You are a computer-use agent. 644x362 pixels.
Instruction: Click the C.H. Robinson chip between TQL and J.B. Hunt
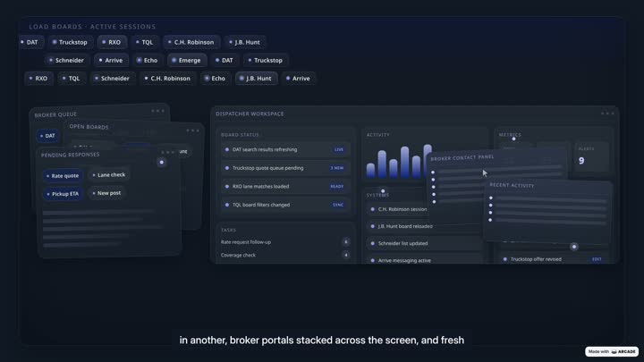[191, 42]
